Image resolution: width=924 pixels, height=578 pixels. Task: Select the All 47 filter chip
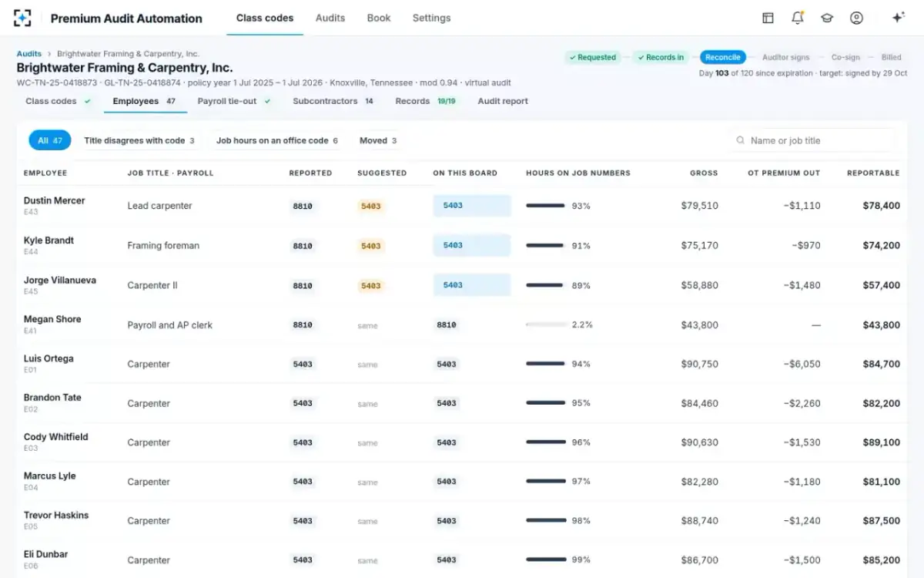click(50, 140)
